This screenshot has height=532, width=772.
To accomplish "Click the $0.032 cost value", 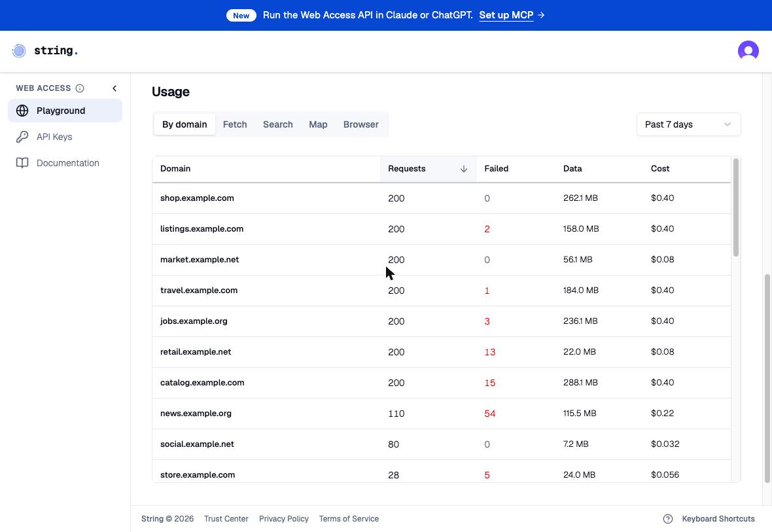I will tap(665, 444).
